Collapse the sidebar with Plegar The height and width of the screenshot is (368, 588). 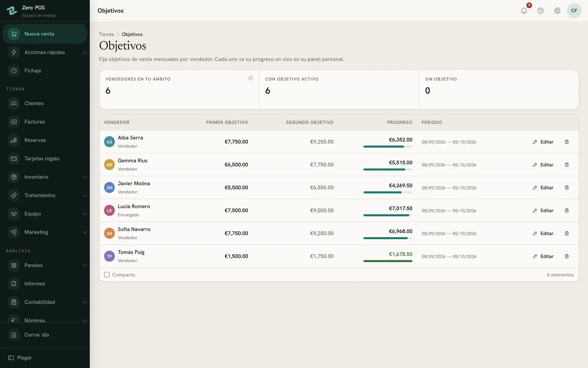point(20,358)
